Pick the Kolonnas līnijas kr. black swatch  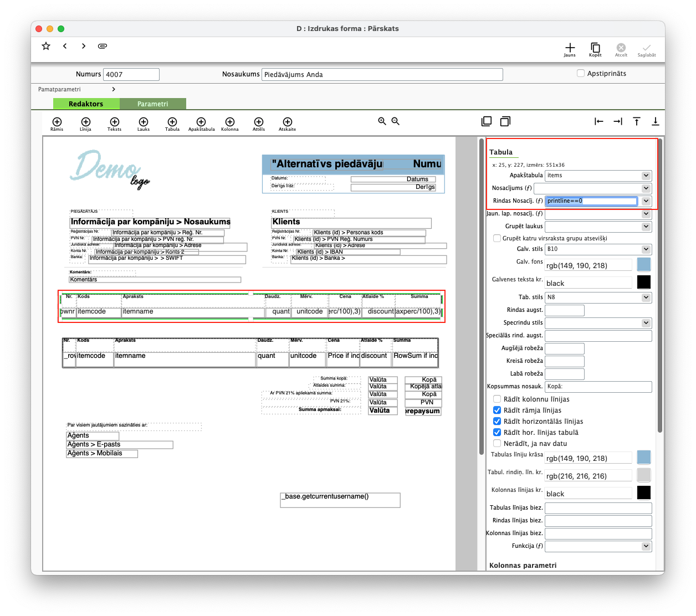tap(644, 492)
